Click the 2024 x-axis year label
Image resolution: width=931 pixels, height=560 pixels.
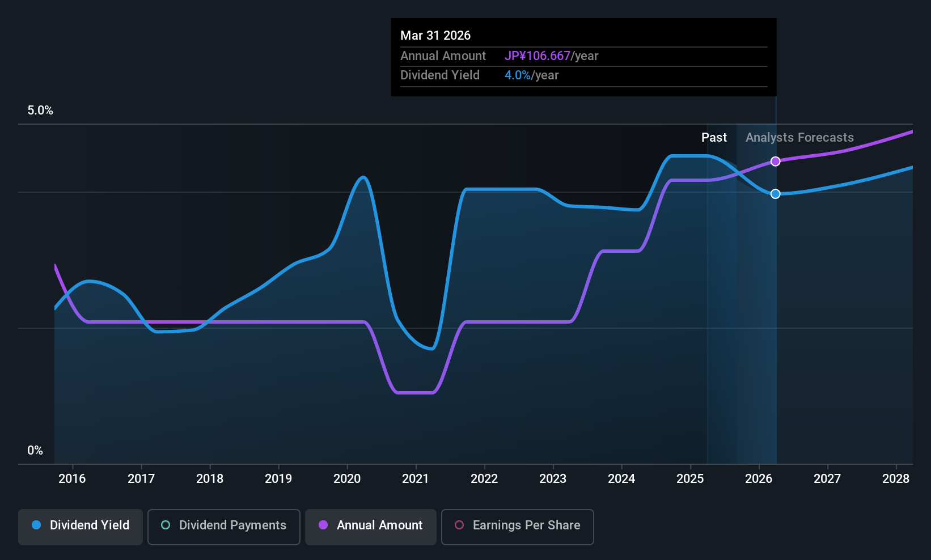(x=621, y=479)
